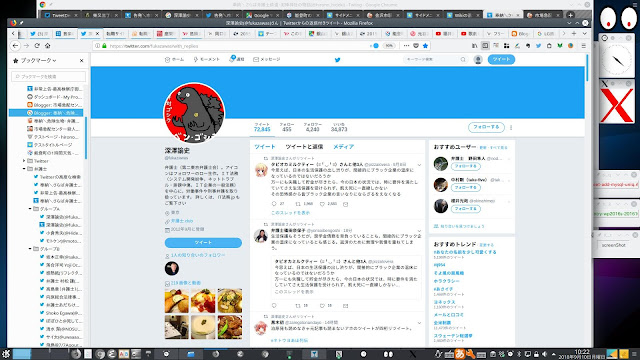
Task: Click the retweet icon showing 1,968
Action: (x=298, y=204)
